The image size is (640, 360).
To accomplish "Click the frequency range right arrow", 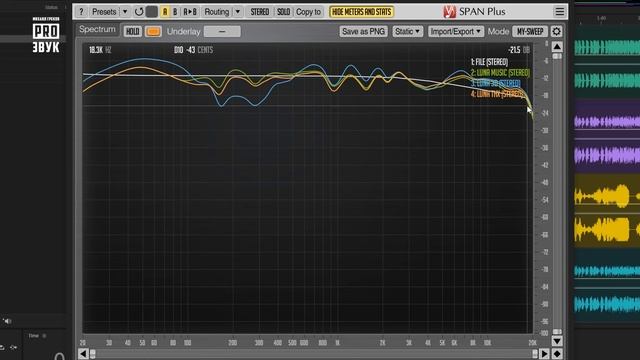I will coord(544,353).
